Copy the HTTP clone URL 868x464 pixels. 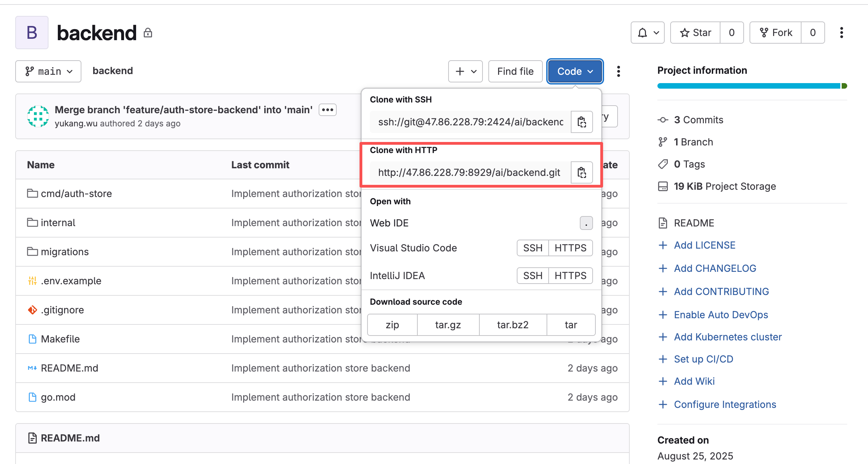tap(582, 172)
